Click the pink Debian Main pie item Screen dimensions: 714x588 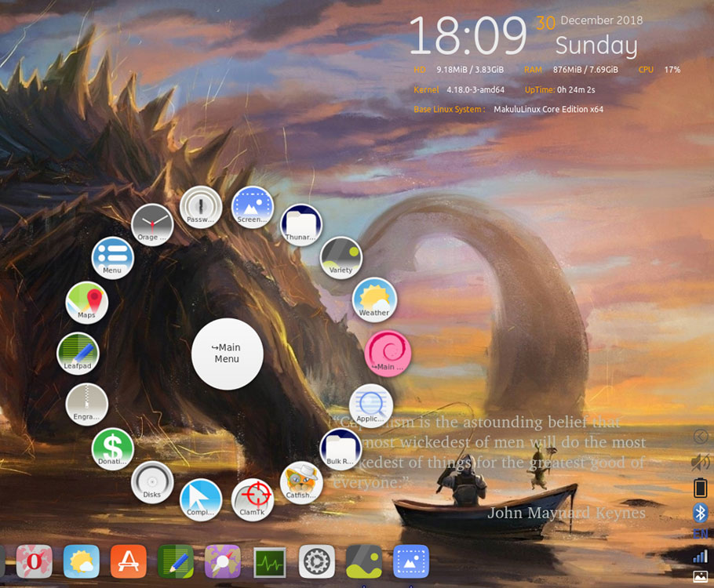388,354
